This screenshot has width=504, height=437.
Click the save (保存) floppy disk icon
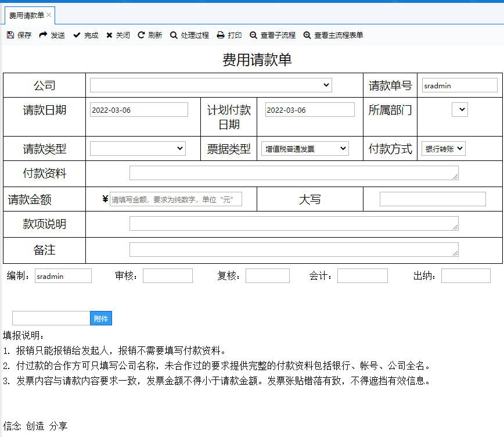point(10,35)
